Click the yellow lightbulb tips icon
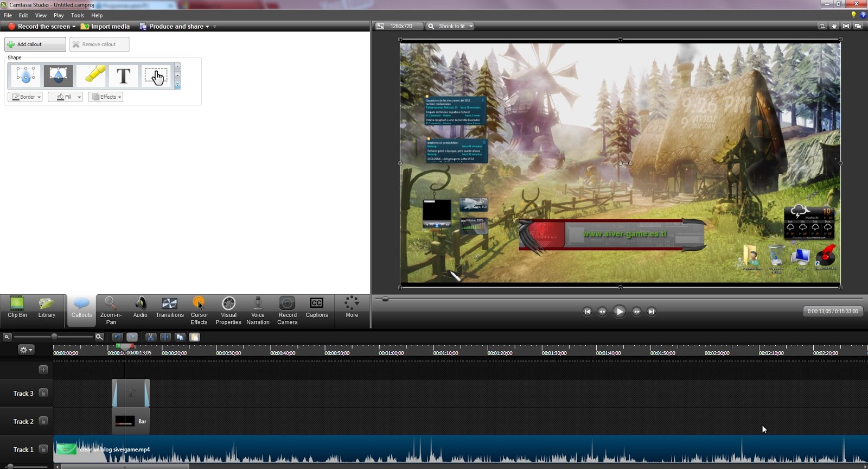The height and width of the screenshot is (469, 868). (x=853, y=15)
